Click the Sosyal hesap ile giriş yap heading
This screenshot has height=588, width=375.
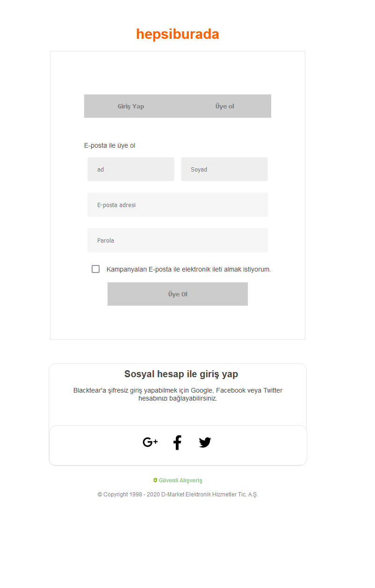[180, 374]
